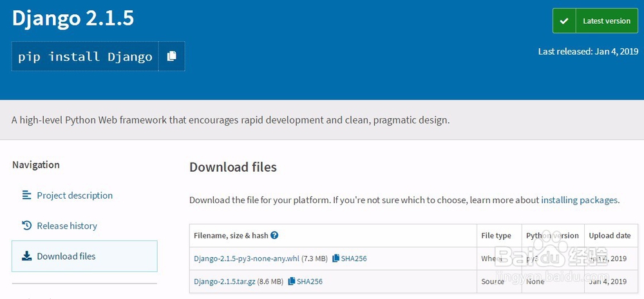Click the Upload date column header
644x299 pixels.
[609, 235]
